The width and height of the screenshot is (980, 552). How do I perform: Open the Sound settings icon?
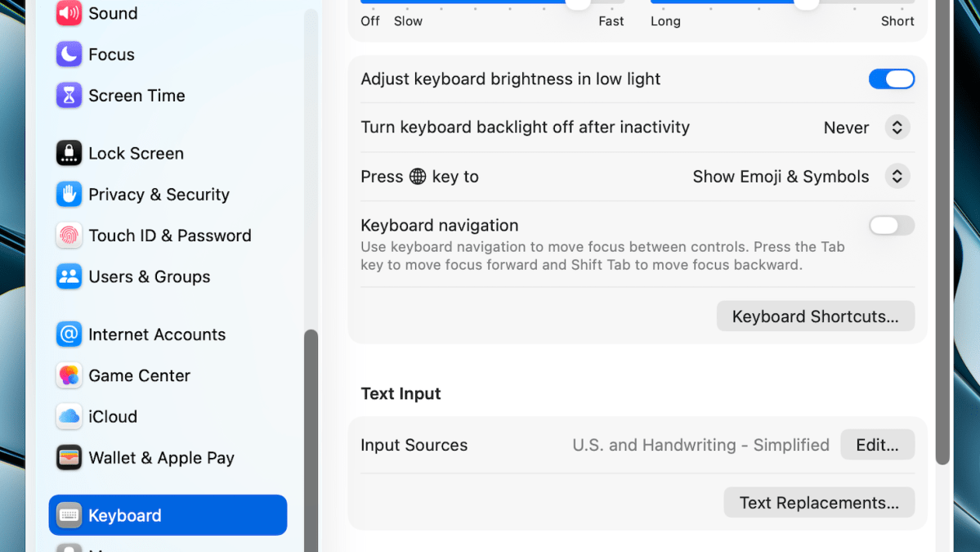(69, 13)
